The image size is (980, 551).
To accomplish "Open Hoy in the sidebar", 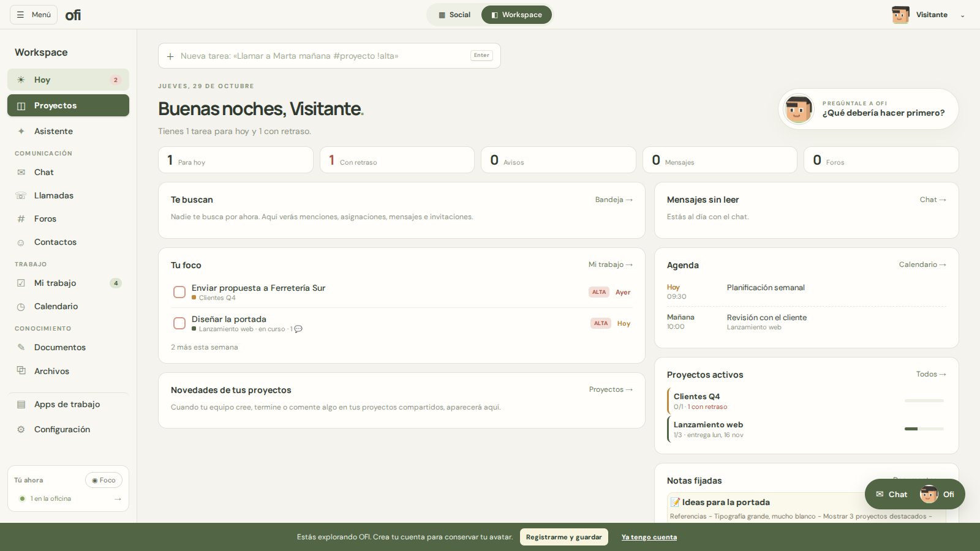I will coord(68,80).
